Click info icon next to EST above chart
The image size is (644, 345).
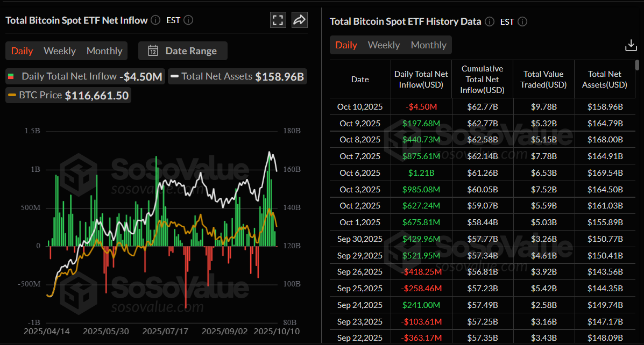tap(188, 20)
